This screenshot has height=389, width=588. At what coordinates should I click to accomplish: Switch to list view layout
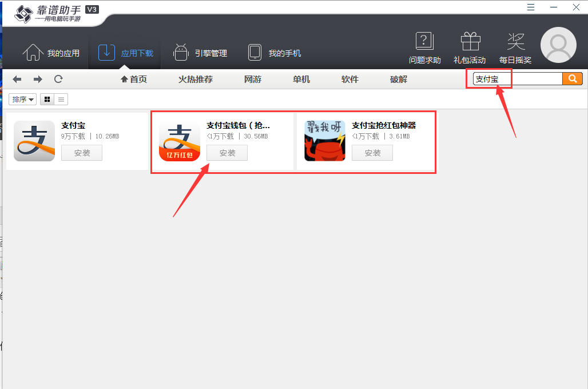[x=61, y=100]
